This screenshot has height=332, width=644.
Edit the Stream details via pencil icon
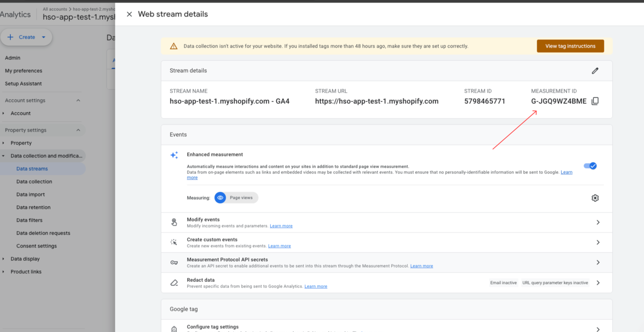[595, 70]
